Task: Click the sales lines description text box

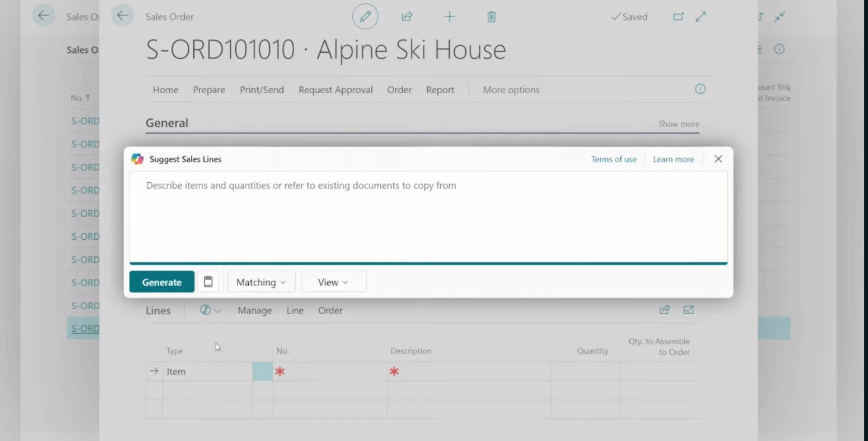Action: (428, 217)
